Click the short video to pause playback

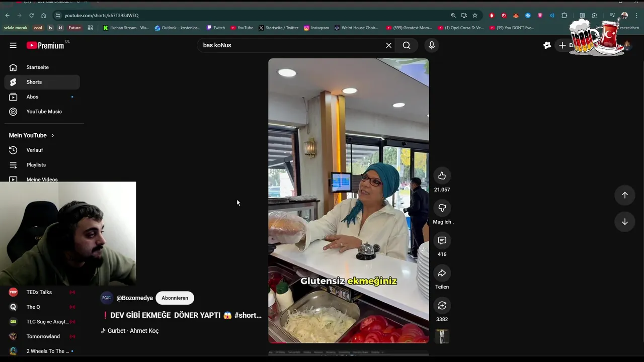pos(348,201)
